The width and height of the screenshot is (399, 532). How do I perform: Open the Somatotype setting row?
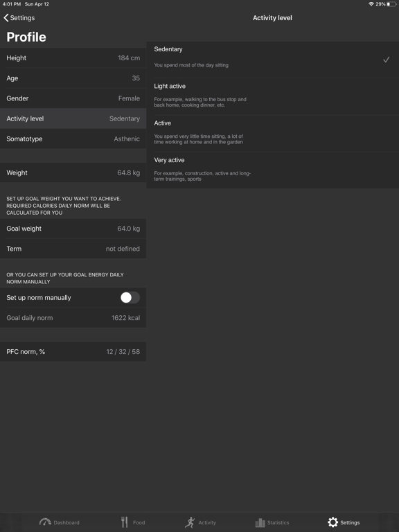click(73, 139)
